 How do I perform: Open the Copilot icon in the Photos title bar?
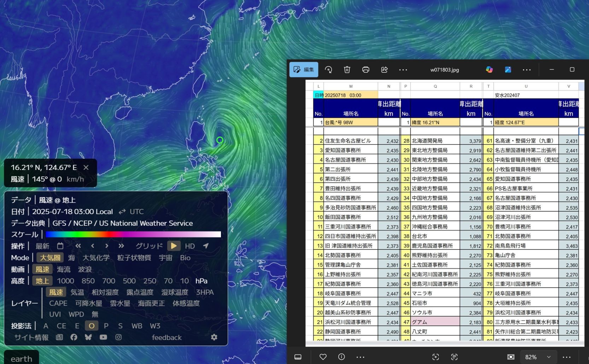(x=489, y=70)
